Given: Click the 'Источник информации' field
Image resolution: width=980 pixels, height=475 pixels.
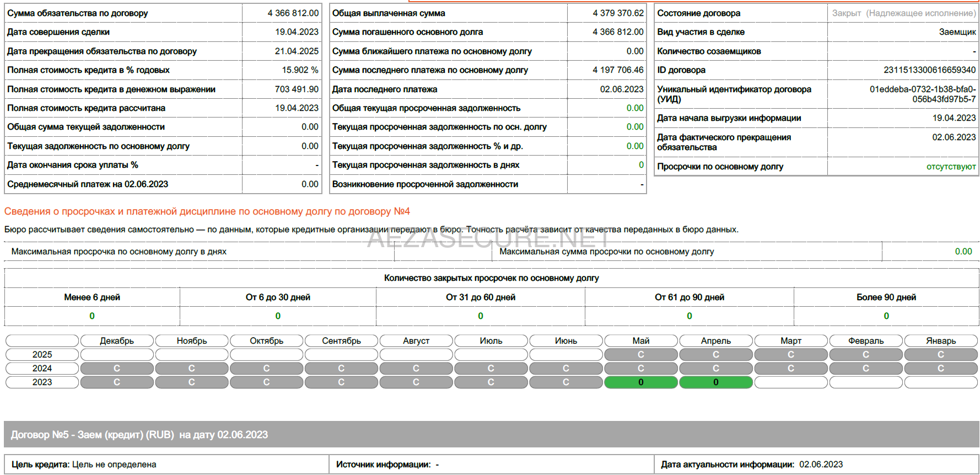Looking at the screenshot, I should coord(492,465).
